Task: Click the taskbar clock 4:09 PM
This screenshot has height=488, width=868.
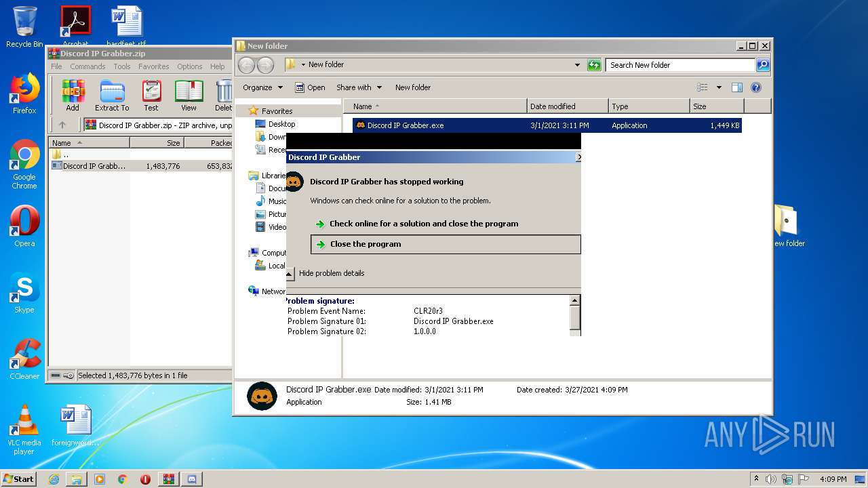Action: pyautogui.click(x=833, y=479)
